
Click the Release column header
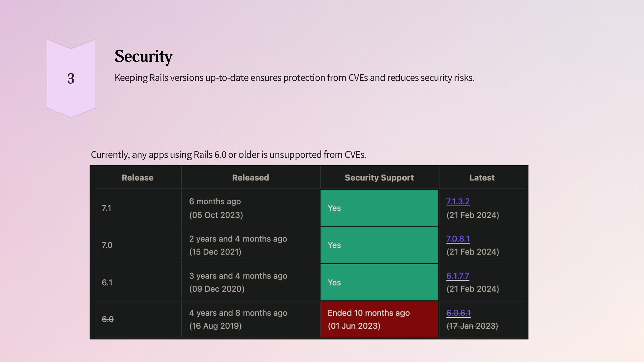click(138, 178)
